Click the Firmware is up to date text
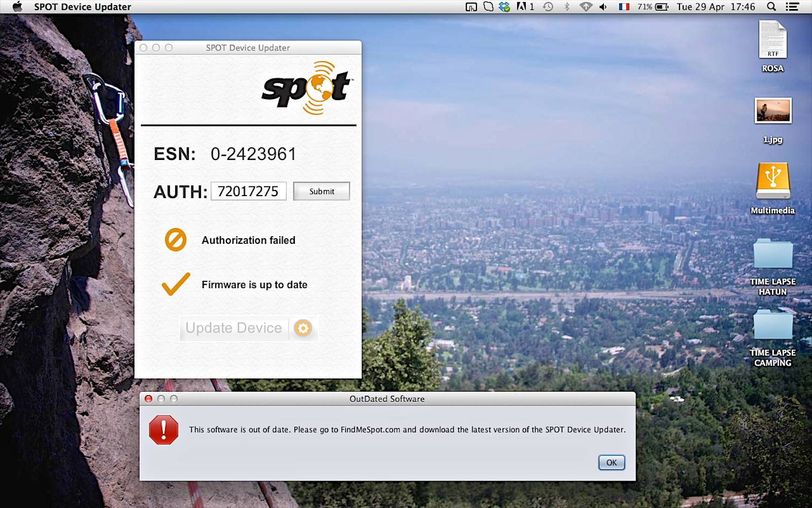Screen dimensions: 812x508 [254, 284]
